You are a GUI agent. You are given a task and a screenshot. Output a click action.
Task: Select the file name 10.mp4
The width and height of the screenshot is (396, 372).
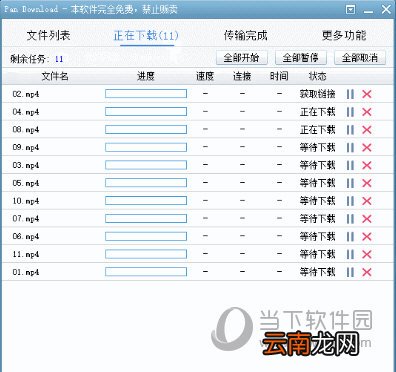click(26, 201)
